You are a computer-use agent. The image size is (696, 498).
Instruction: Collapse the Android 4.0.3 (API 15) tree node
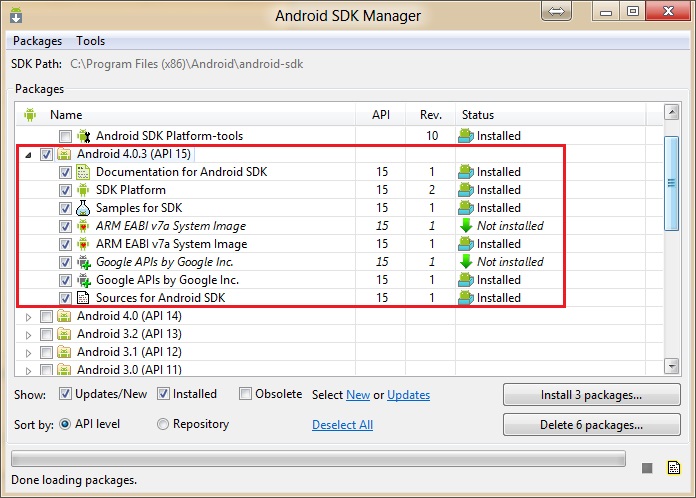pyautogui.click(x=28, y=155)
